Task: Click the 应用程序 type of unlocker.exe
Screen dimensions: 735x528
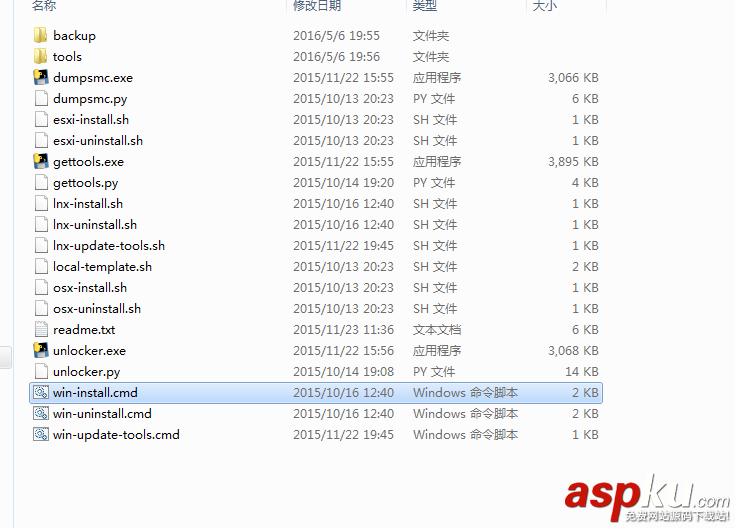Action: click(437, 351)
